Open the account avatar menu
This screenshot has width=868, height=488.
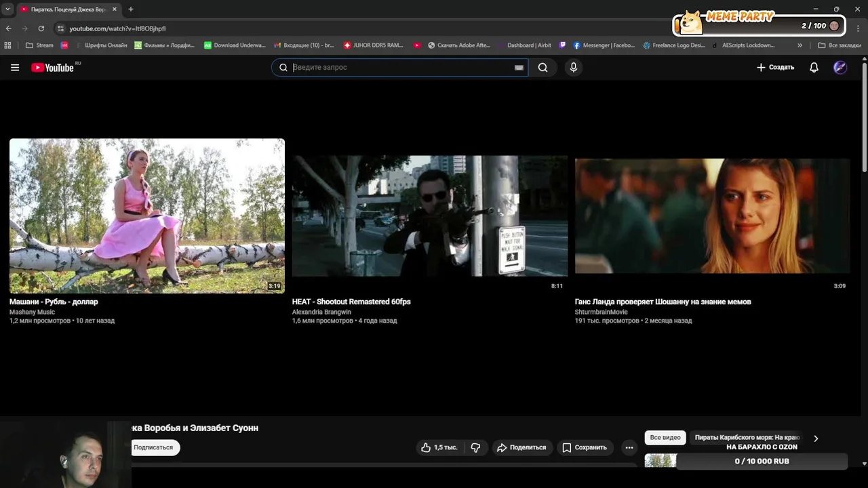pos(840,67)
